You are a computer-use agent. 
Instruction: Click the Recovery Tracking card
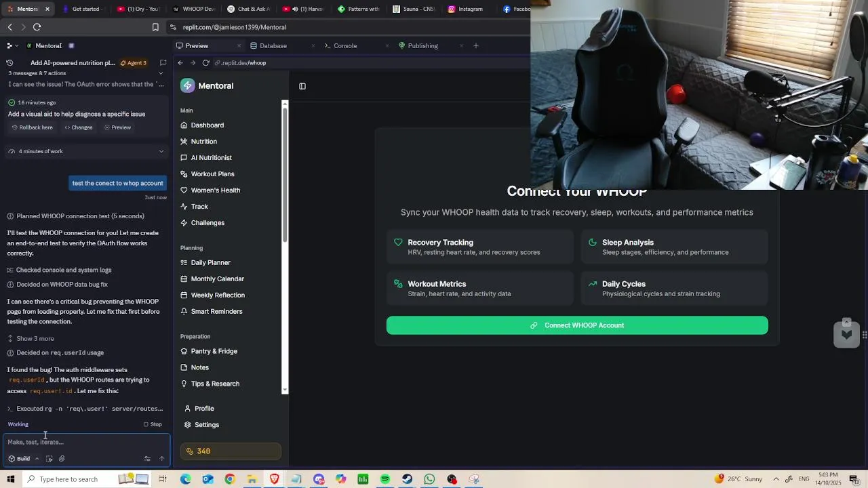(x=480, y=247)
